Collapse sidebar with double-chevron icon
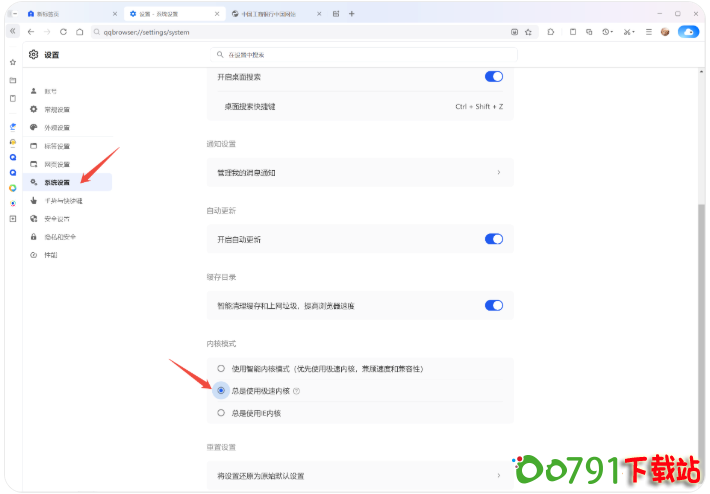The height and width of the screenshot is (494, 710). (x=13, y=32)
